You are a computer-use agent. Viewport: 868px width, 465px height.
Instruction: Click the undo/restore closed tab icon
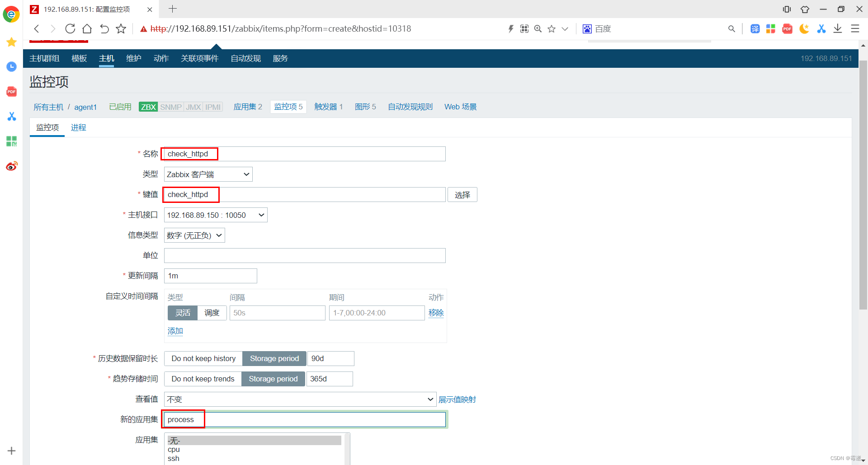104,29
